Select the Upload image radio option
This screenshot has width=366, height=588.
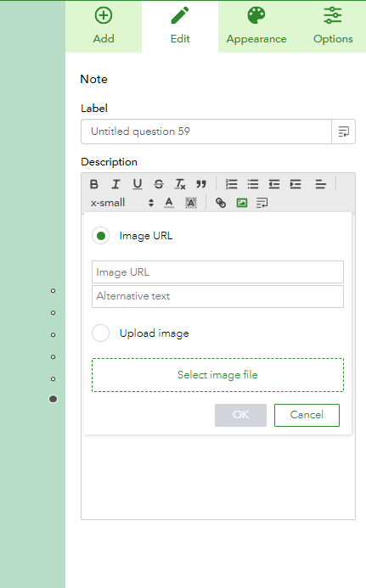pyautogui.click(x=100, y=333)
